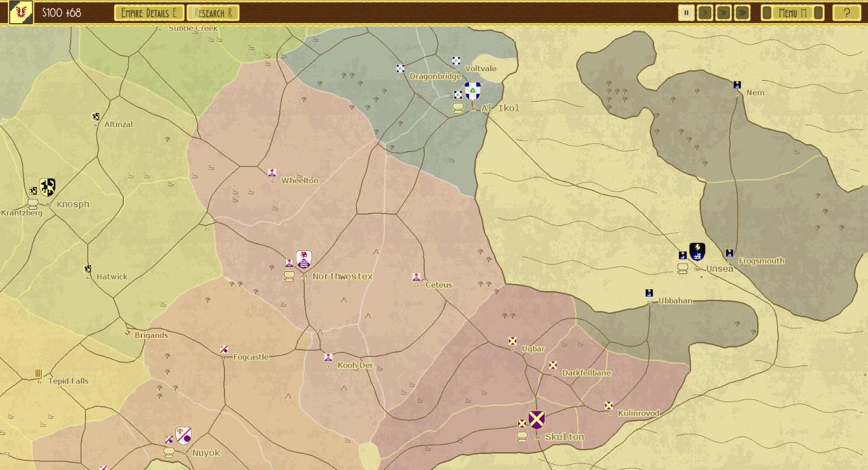The width and height of the screenshot is (868, 470).
Task: Click the flag icon beside Ubbahan
Action: 649,293
